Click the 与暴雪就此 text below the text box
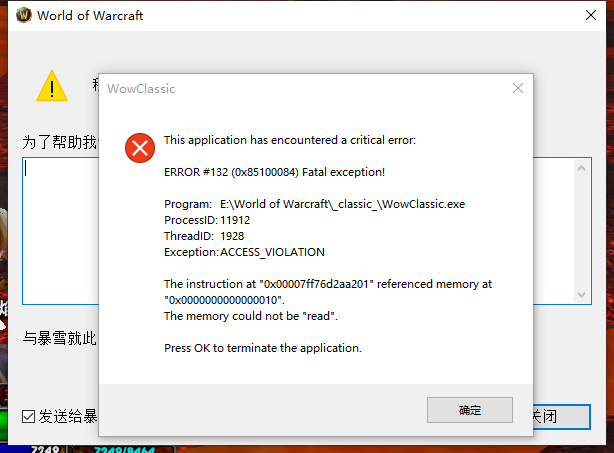614x453 pixels. (60, 338)
